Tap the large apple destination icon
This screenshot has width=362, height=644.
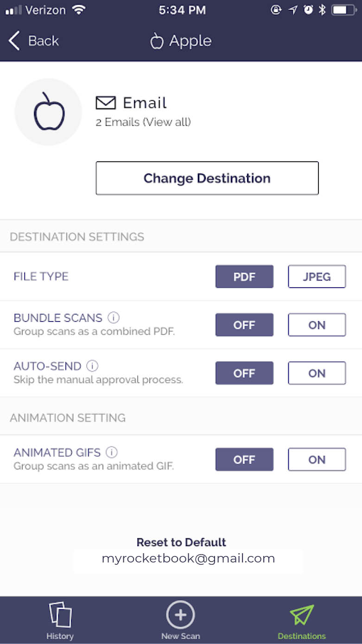49,112
